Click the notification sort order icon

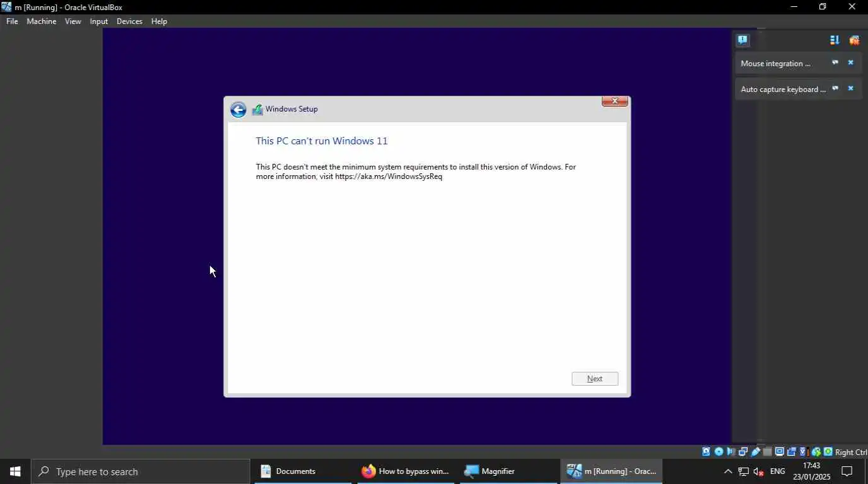point(835,40)
